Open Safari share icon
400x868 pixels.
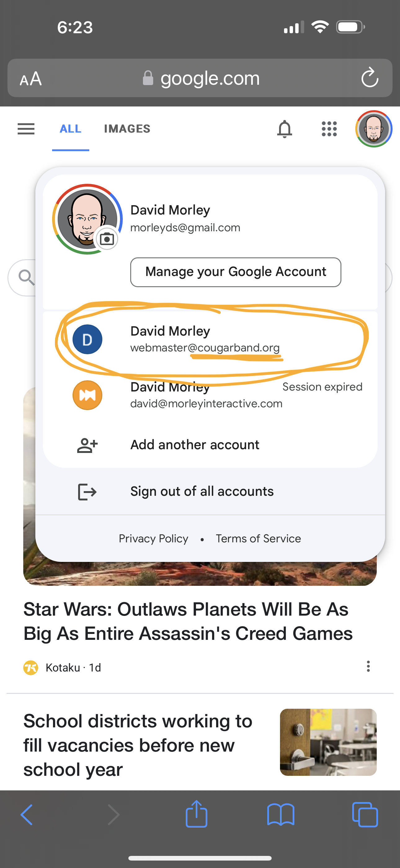pyautogui.click(x=196, y=814)
